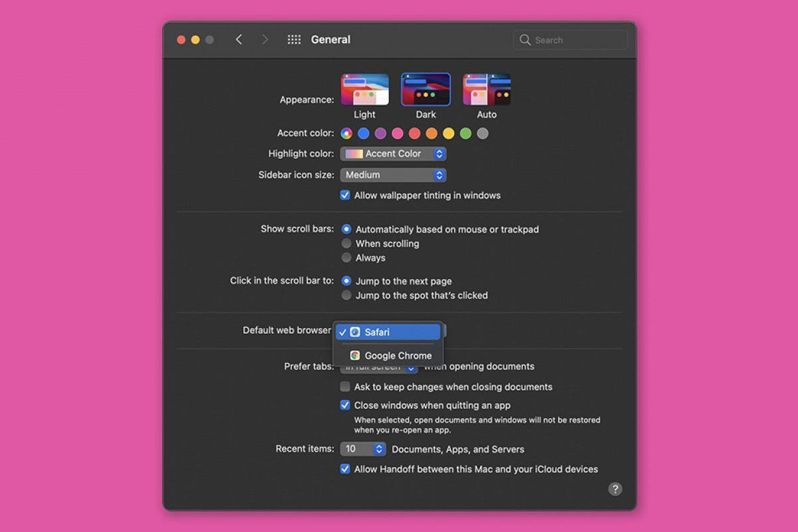Screen dimensions: 798x532
Task: Show all preferences grid icon
Action: [x=294, y=40]
